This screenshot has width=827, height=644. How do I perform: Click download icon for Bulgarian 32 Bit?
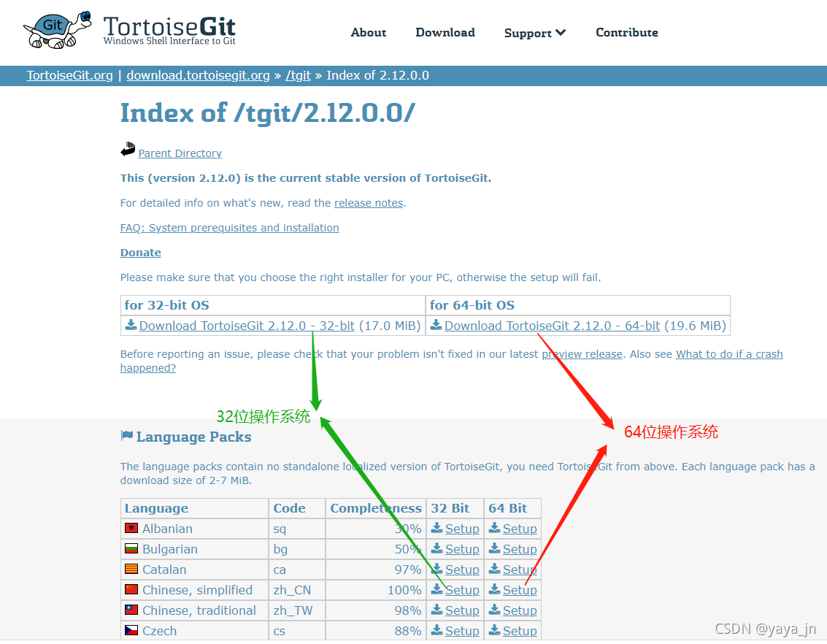click(x=436, y=548)
